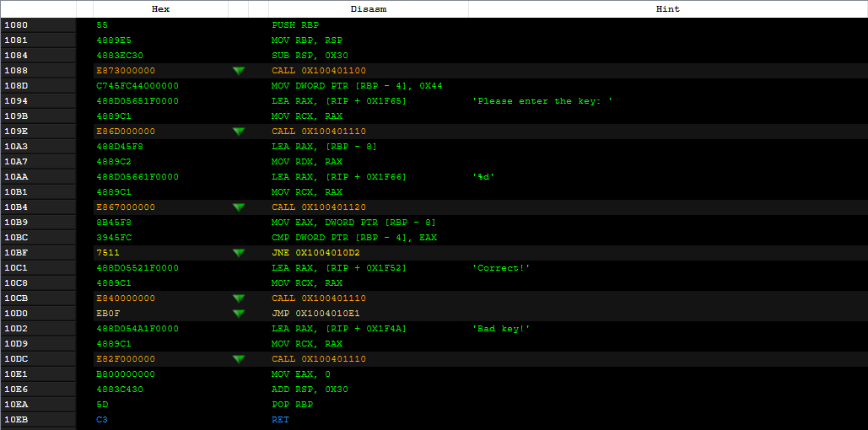
Task: Click the green arrow on row 109E
Action: [239, 132]
